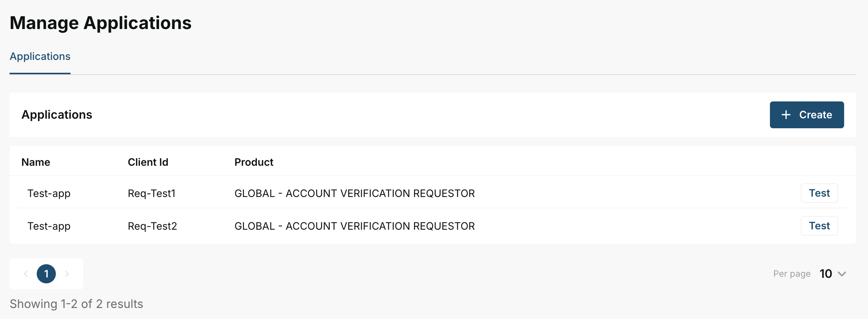Click Test button for Req-Test2
The width and height of the screenshot is (868, 319).
tap(819, 226)
